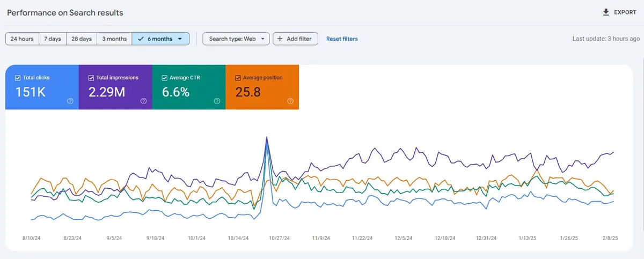Open help icon on Average CTR card
The image size is (644, 259).
[217, 101]
